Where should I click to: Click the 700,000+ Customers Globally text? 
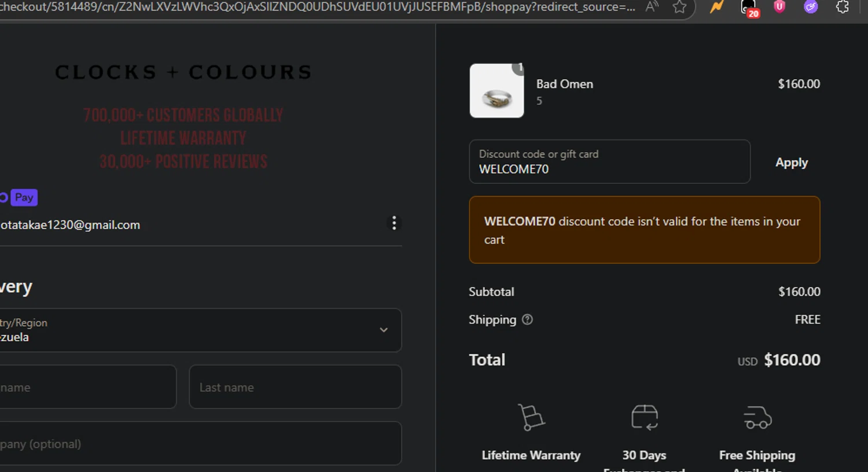(183, 115)
